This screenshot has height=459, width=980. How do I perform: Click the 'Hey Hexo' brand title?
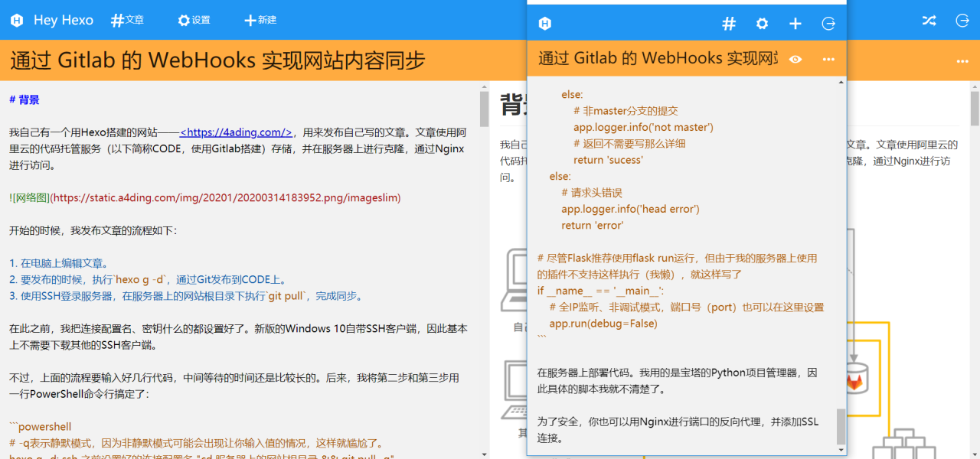click(64, 21)
